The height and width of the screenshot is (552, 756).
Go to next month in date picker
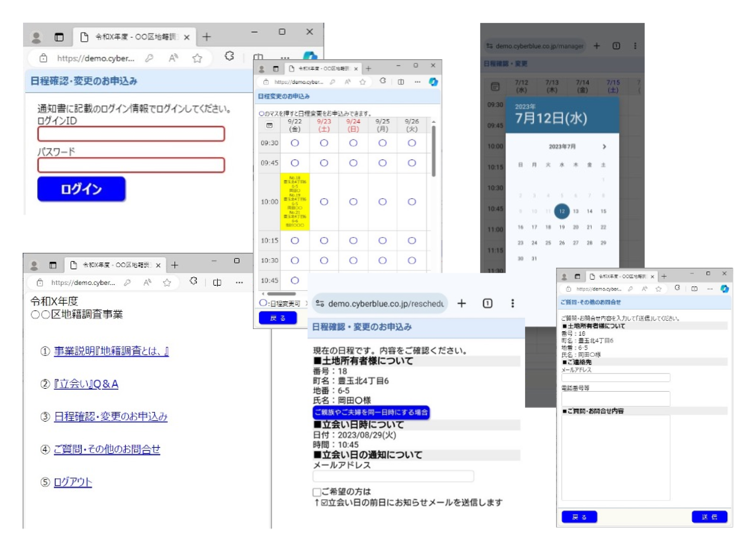pyautogui.click(x=604, y=147)
